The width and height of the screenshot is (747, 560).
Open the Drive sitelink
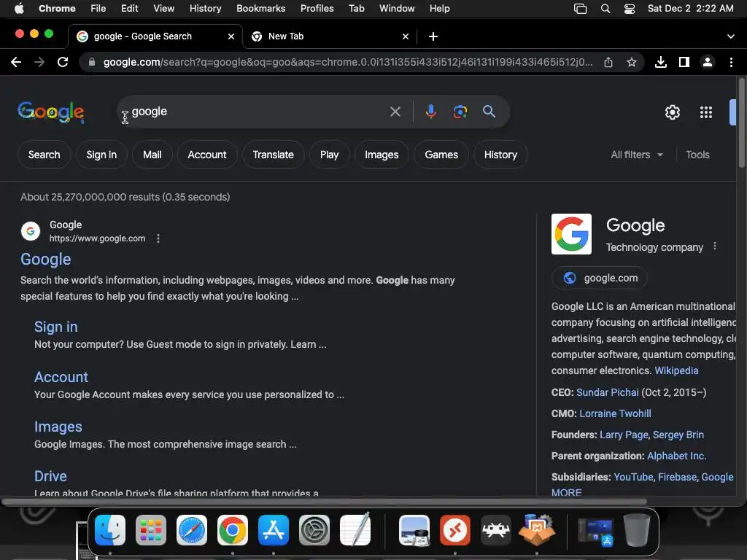coord(50,476)
